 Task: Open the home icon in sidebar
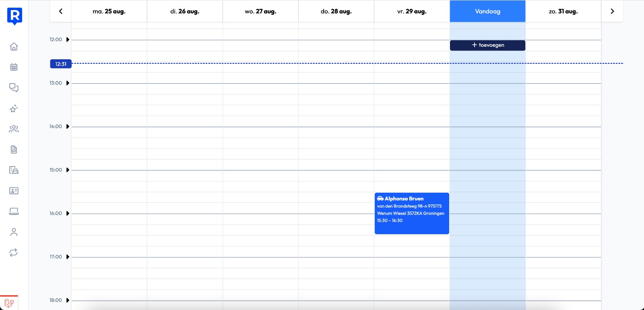[14, 47]
